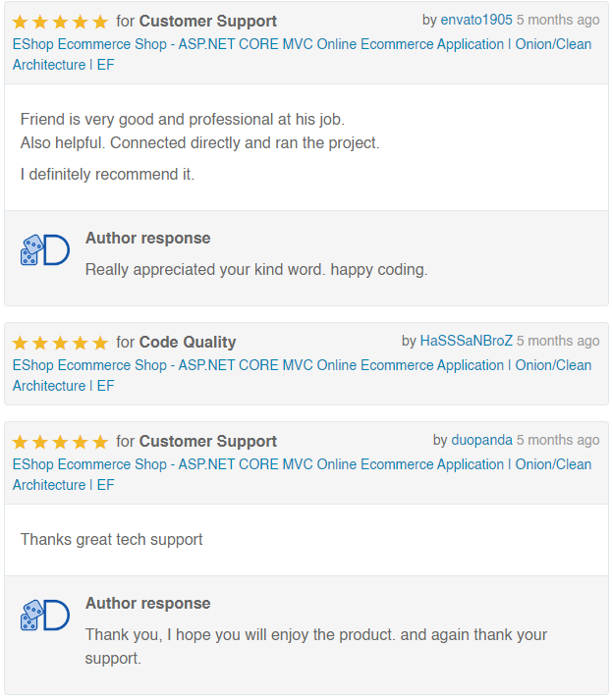This screenshot has height=700, width=612.
Task: Click the first star of the Code Quality review
Action: tap(21, 343)
